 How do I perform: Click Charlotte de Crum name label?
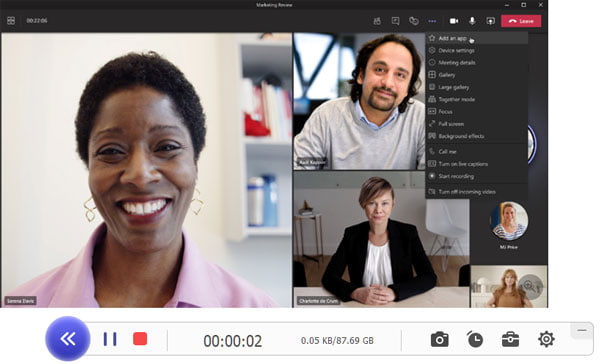318,301
